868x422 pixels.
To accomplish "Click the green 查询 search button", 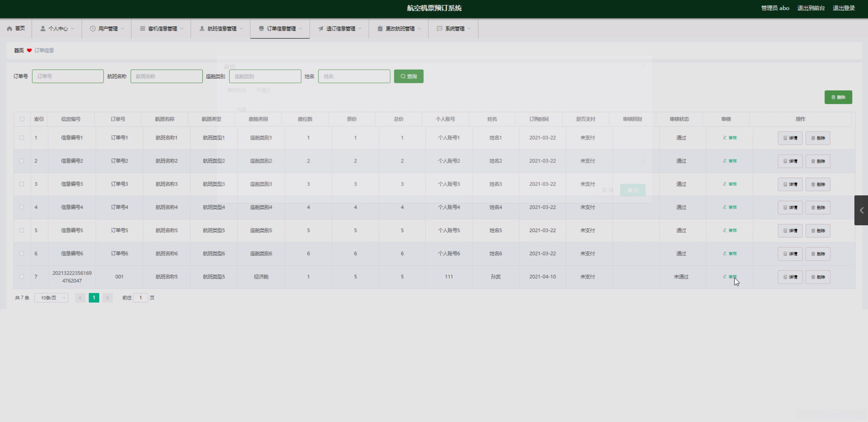I will tap(409, 76).
